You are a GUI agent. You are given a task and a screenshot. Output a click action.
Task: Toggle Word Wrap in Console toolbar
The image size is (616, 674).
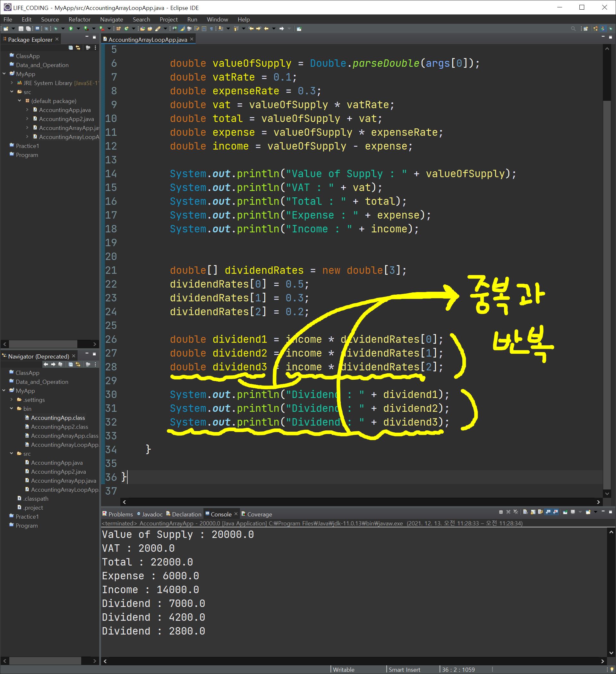(541, 512)
